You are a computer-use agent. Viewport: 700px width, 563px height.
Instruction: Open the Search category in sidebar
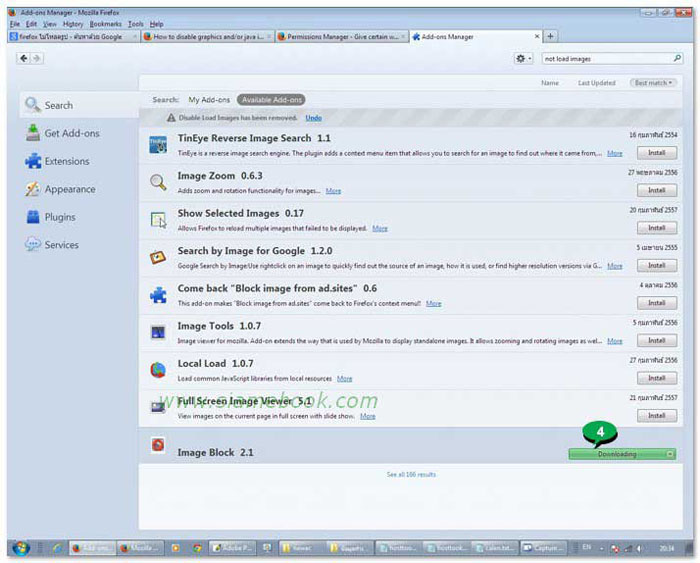tap(79, 105)
